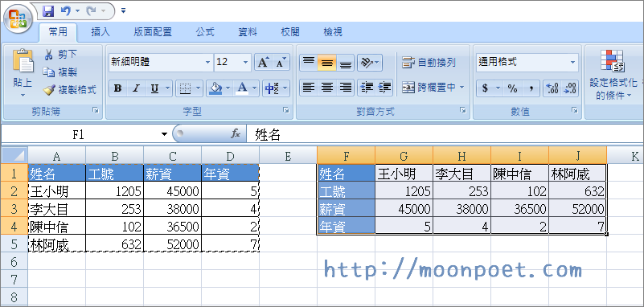Align text to the bottom
This screenshot has width=644, height=307.
(x=346, y=63)
